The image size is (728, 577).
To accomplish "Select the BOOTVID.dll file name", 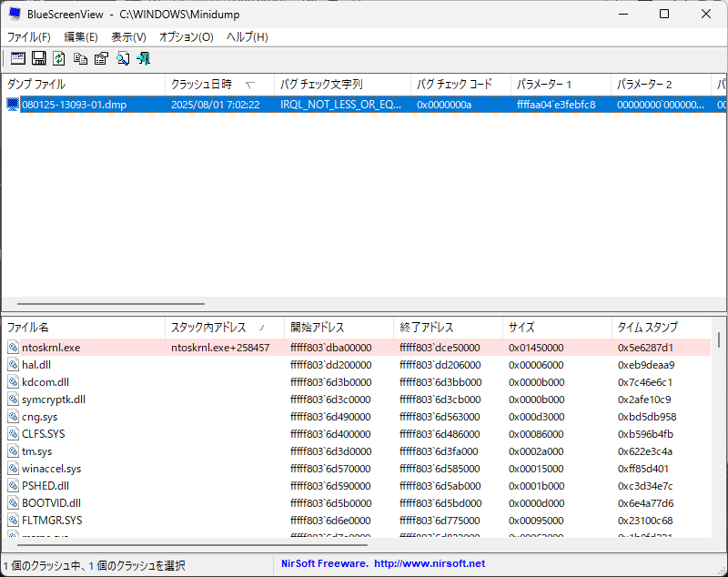I will (x=51, y=503).
